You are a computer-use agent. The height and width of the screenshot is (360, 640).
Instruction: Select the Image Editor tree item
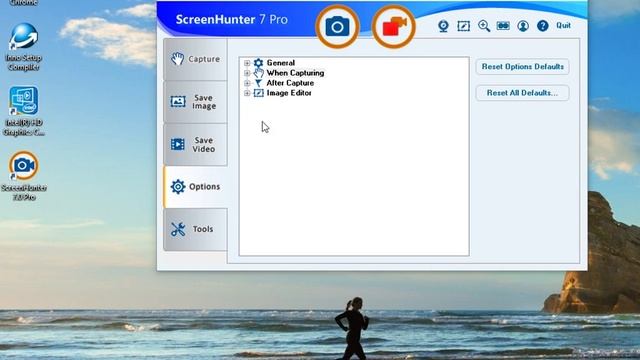(289, 93)
